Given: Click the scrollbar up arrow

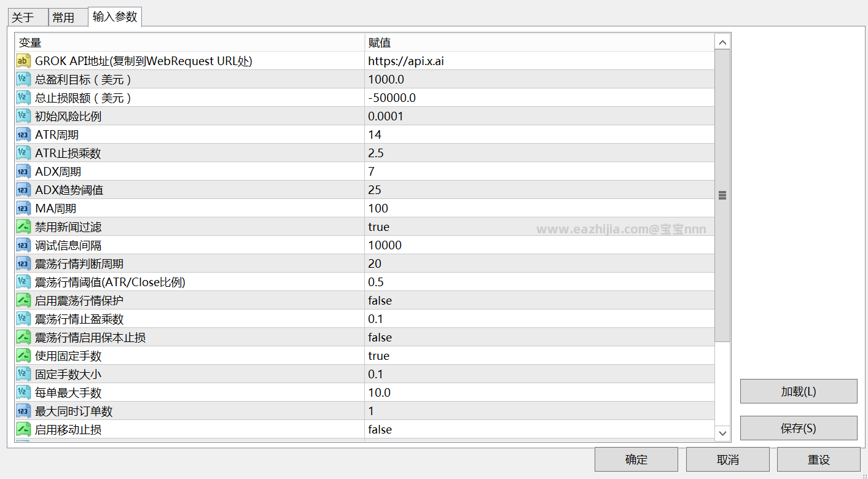Looking at the screenshot, I should point(722,42).
